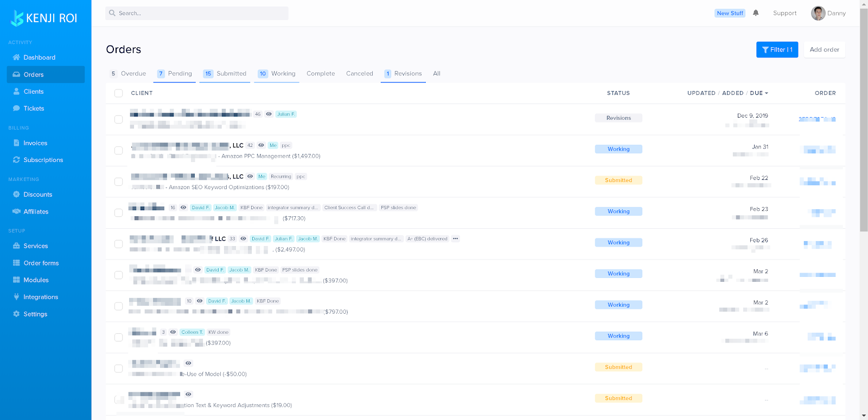
Task: Switch to the Complete tab
Action: pyautogui.click(x=321, y=74)
